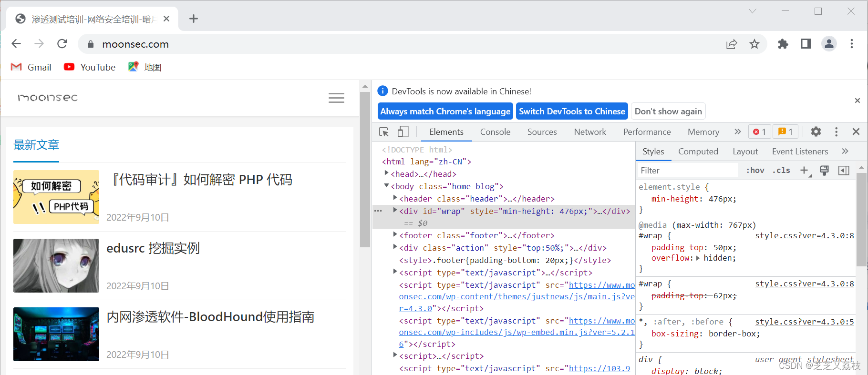Expand overflow shorthand property triangle
The height and width of the screenshot is (375, 868).
pos(698,258)
